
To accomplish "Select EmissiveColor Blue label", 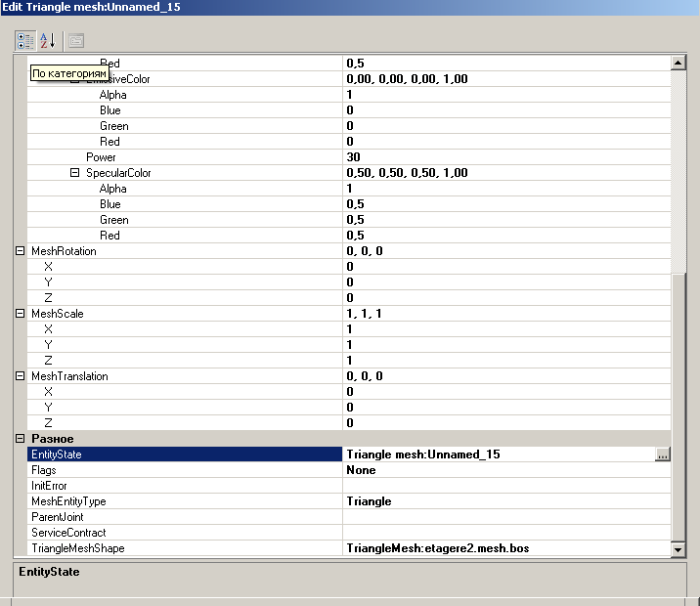I will [110, 110].
